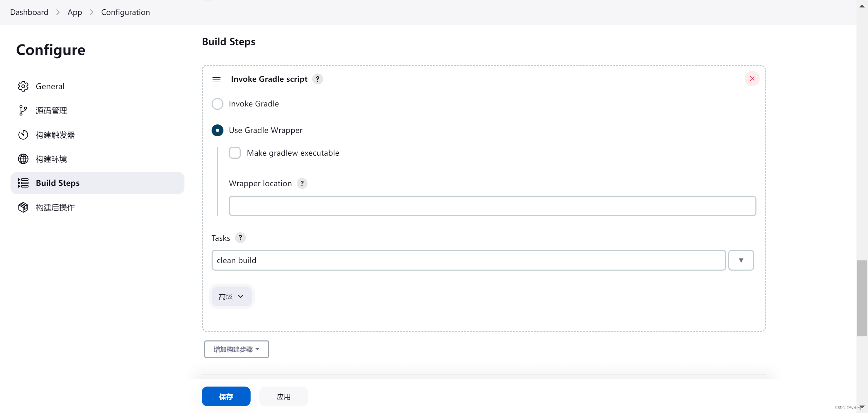The height and width of the screenshot is (413, 868).
Task: Click the 构建触发器 clock icon
Action: [23, 135]
